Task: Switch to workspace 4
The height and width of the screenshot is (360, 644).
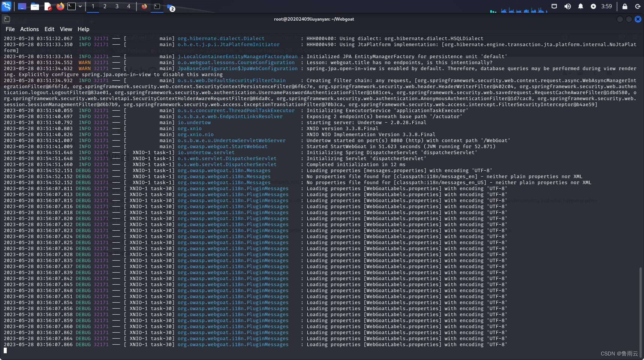Action: (129, 6)
